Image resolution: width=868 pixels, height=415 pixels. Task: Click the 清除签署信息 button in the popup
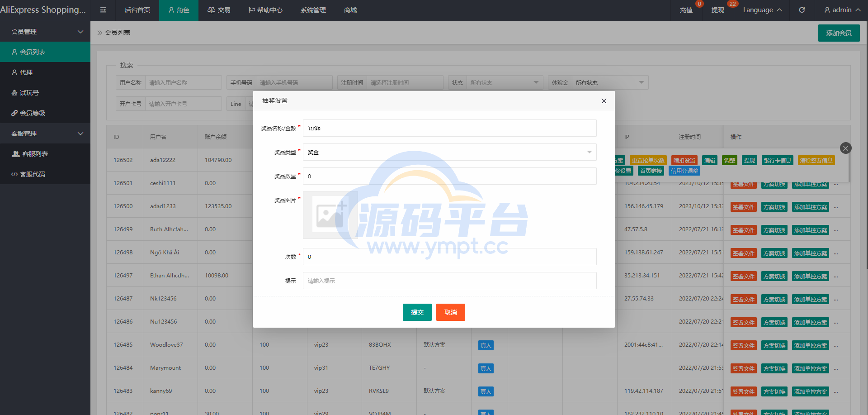[x=816, y=161]
